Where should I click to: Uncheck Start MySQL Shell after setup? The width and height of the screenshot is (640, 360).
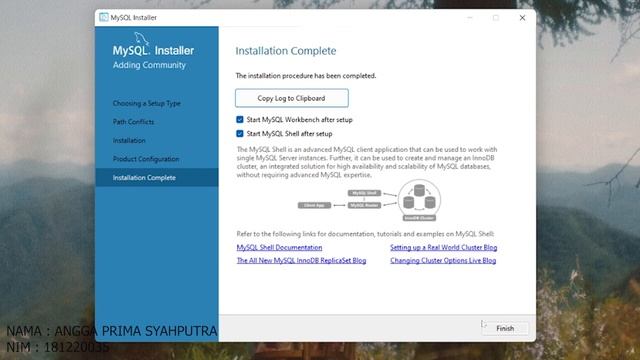coord(240,133)
